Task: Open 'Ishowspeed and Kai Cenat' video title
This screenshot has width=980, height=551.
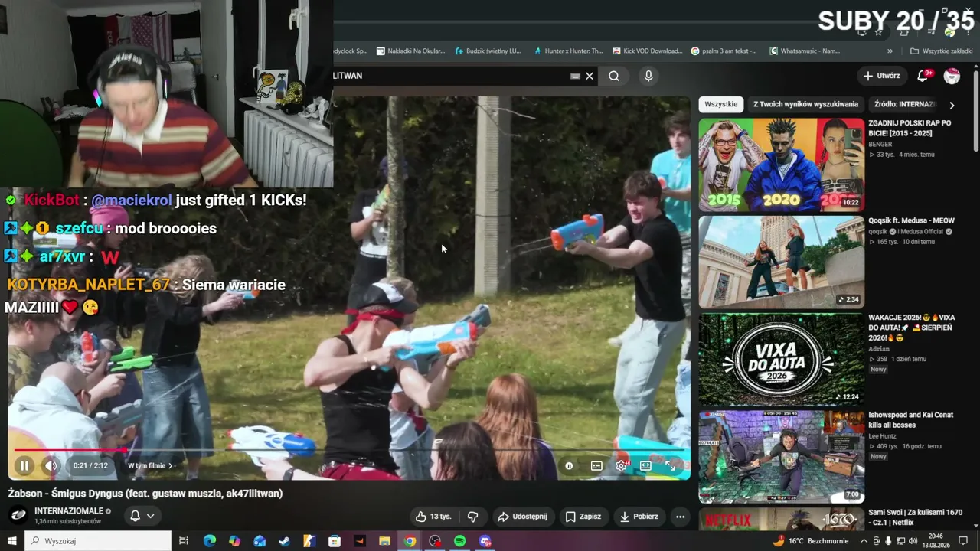Action: pos(910,419)
